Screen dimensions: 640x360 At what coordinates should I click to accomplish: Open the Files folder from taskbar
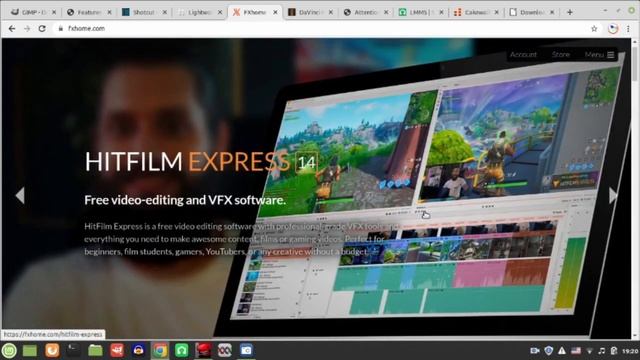tap(95, 351)
